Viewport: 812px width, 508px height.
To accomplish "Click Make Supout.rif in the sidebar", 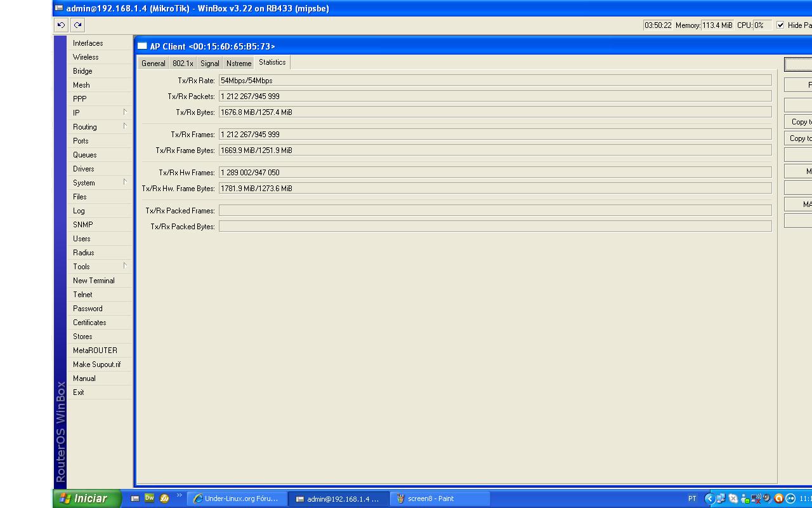I will click(96, 364).
